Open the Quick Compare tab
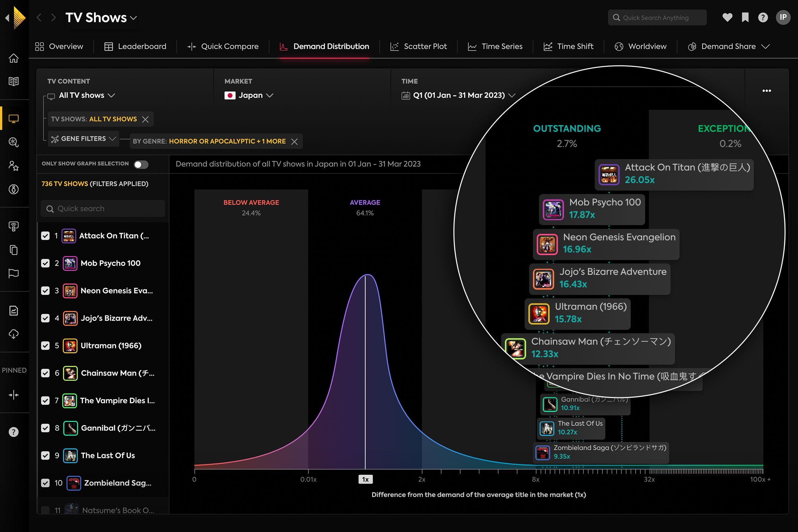The height and width of the screenshot is (532, 798). (x=223, y=47)
